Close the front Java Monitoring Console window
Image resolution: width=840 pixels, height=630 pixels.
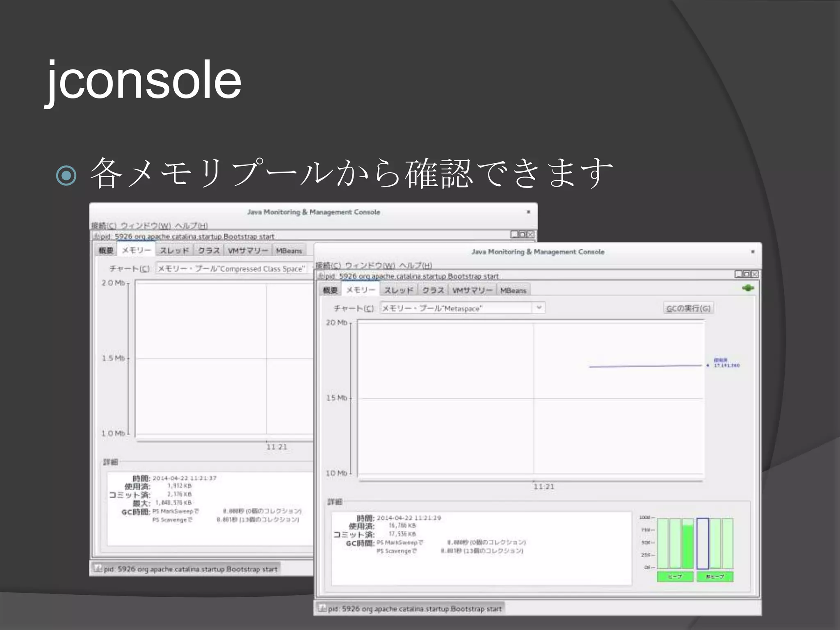753,251
